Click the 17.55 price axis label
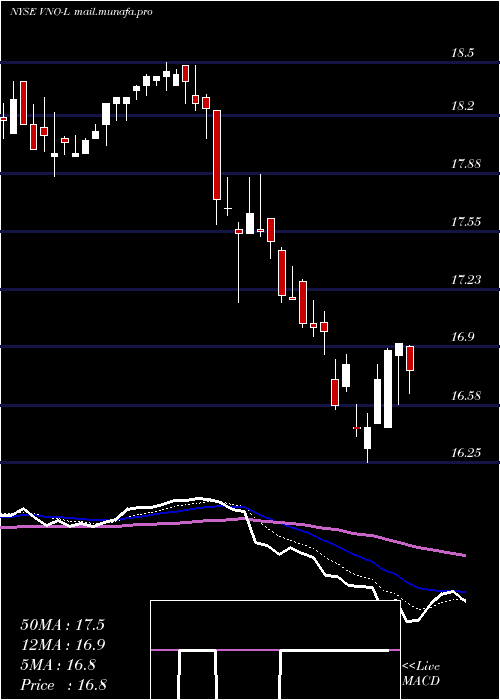Screen dimensions: 500x700 click(466, 221)
